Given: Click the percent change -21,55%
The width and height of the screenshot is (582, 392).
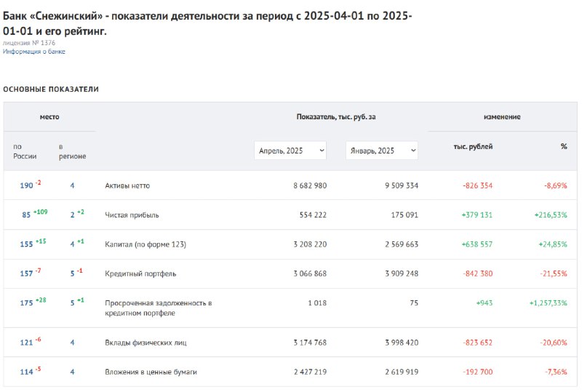Looking at the screenshot, I should [554, 273].
